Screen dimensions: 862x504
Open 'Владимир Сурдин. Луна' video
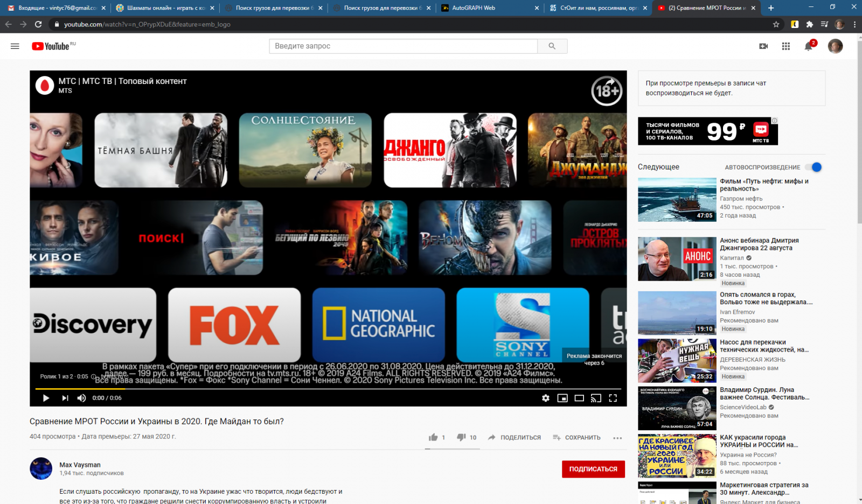764,394
